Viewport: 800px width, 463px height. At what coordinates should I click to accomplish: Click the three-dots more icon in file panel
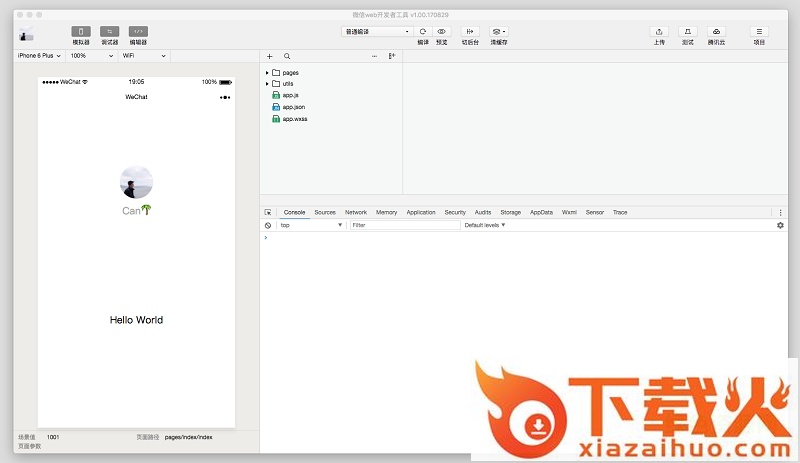[374, 56]
